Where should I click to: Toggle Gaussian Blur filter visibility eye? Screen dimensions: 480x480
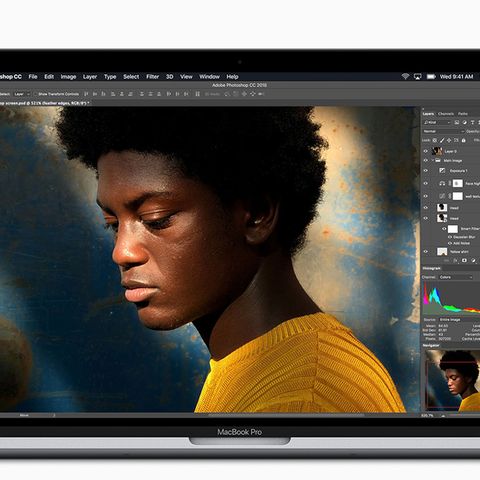click(450, 237)
